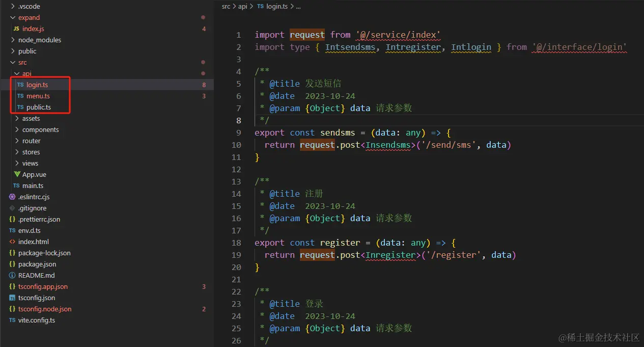
Task: Click the TS icon of login.ts
Action: click(20, 85)
